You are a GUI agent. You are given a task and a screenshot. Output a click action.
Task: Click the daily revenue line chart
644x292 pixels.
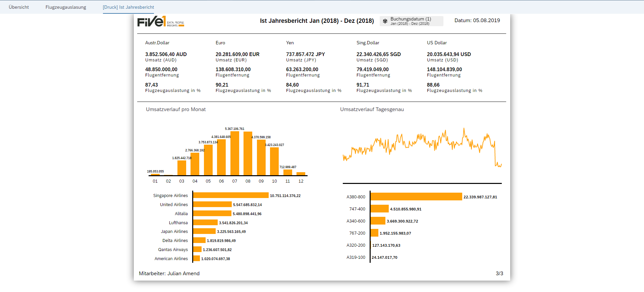click(x=422, y=148)
